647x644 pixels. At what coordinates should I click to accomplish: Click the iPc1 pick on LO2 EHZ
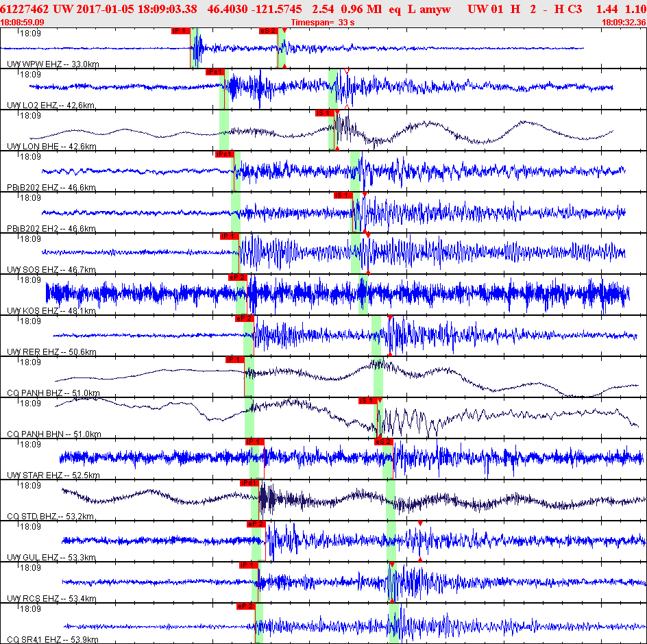[x=215, y=72]
